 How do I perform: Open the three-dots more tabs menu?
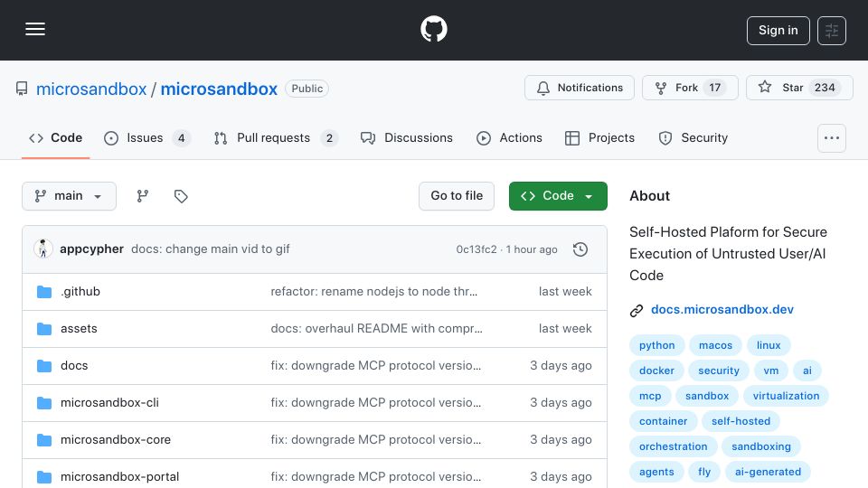tap(832, 137)
